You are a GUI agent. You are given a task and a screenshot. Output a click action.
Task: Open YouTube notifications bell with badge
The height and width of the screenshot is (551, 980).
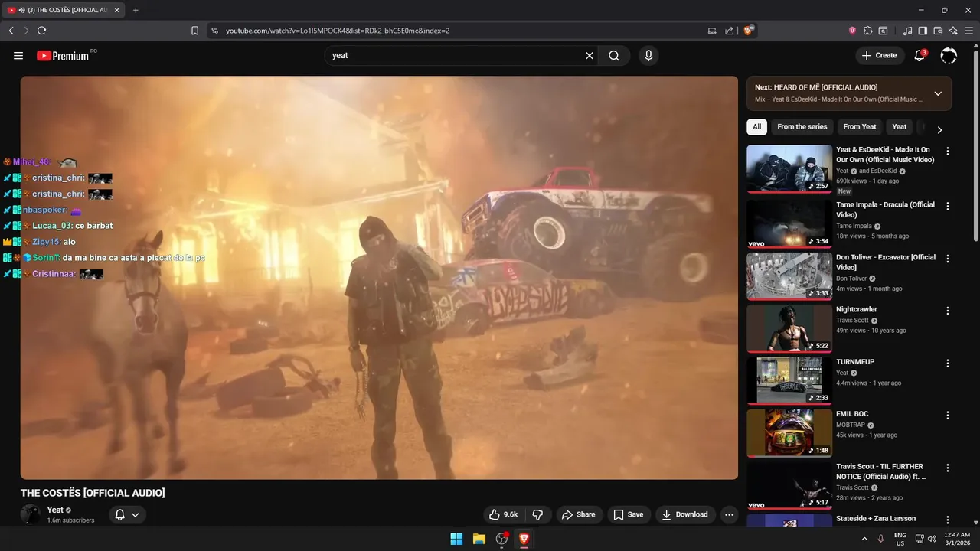coord(920,55)
